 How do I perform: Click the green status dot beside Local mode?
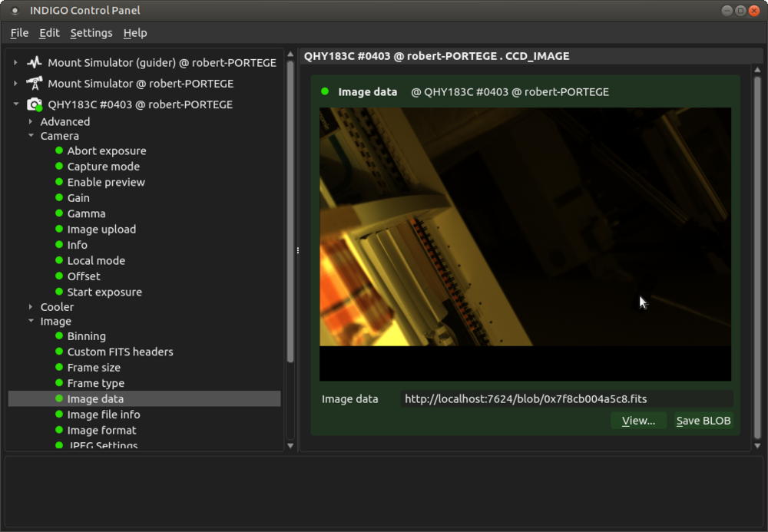pos(59,260)
